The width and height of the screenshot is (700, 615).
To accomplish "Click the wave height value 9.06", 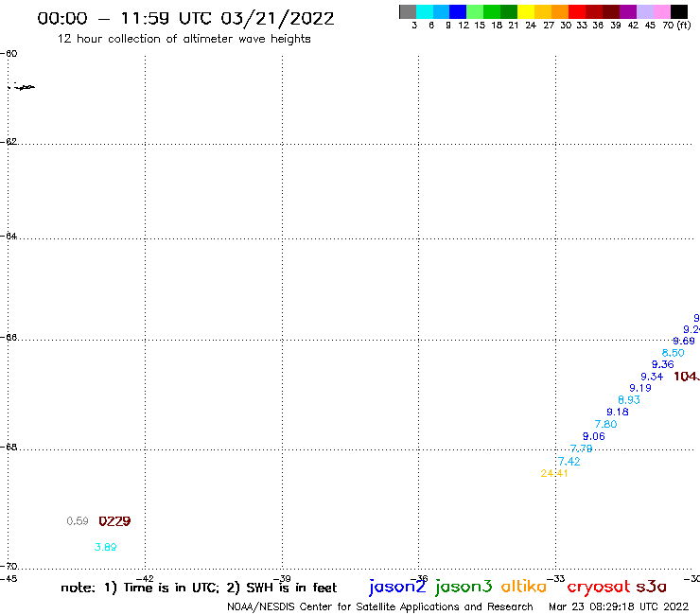I will (594, 436).
